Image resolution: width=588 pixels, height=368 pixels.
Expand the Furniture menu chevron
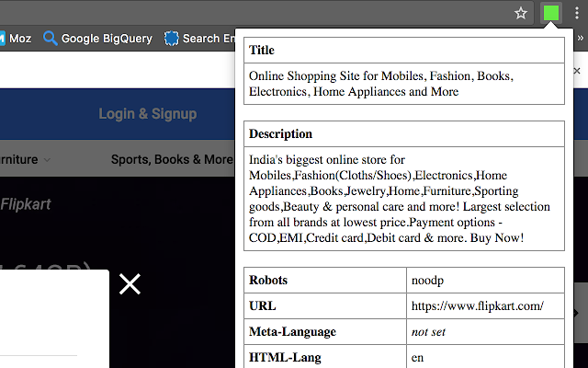coord(47,159)
